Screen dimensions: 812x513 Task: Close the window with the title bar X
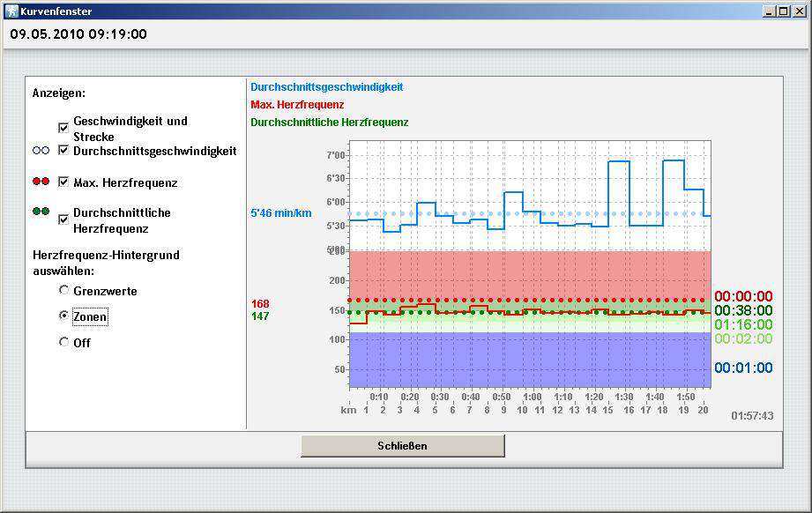pos(799,11)
